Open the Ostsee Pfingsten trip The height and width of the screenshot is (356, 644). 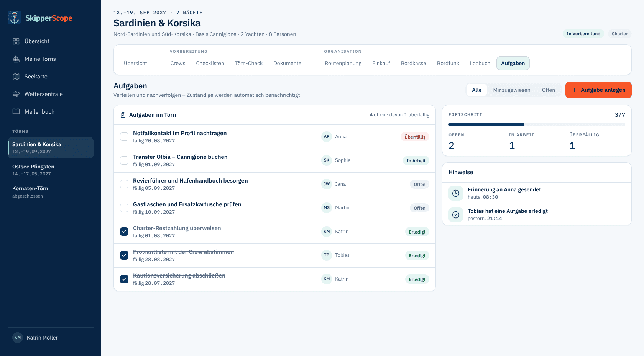51,170
